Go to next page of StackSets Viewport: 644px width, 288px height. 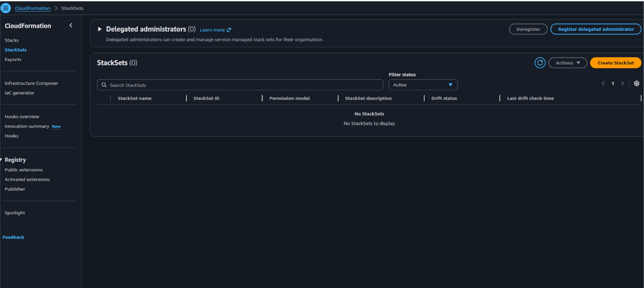click(x=623, y=84)
